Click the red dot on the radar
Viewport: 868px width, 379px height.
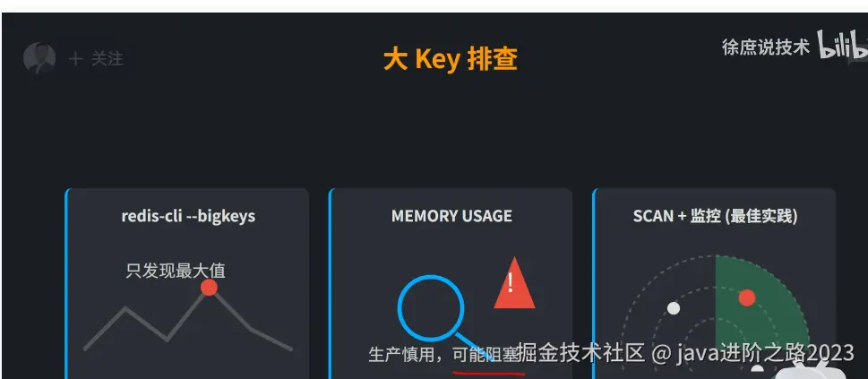[747, 297]
